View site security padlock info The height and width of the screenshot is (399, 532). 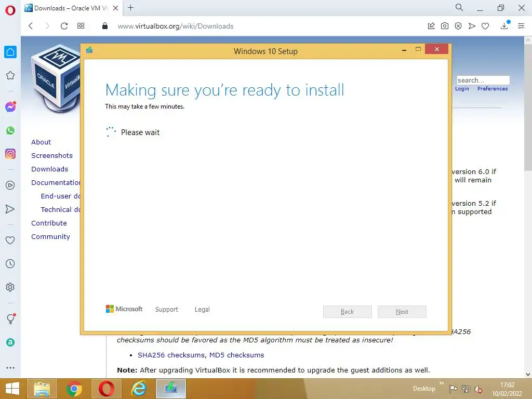coord(105,26)
